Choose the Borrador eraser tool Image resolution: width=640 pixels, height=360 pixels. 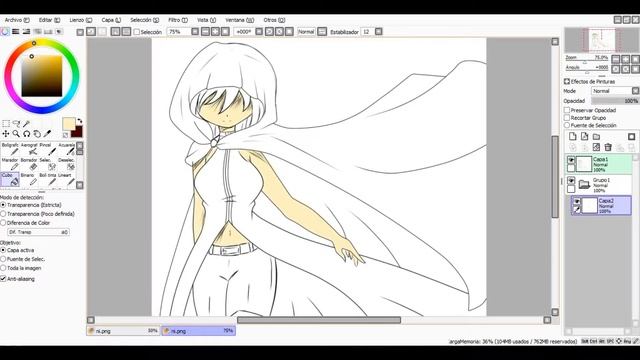point(29,164)
